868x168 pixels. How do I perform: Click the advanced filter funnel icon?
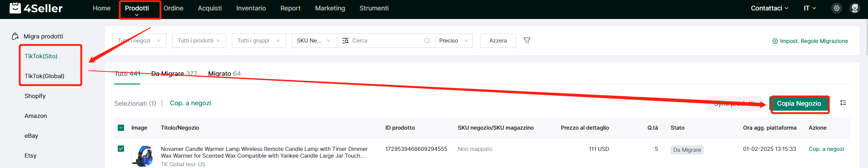(527, 41)
